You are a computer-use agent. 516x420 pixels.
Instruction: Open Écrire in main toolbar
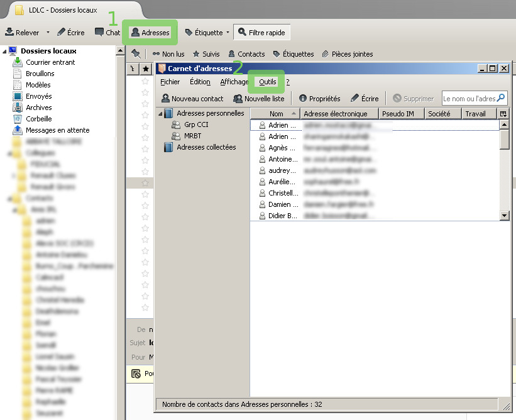pos(70,32)
